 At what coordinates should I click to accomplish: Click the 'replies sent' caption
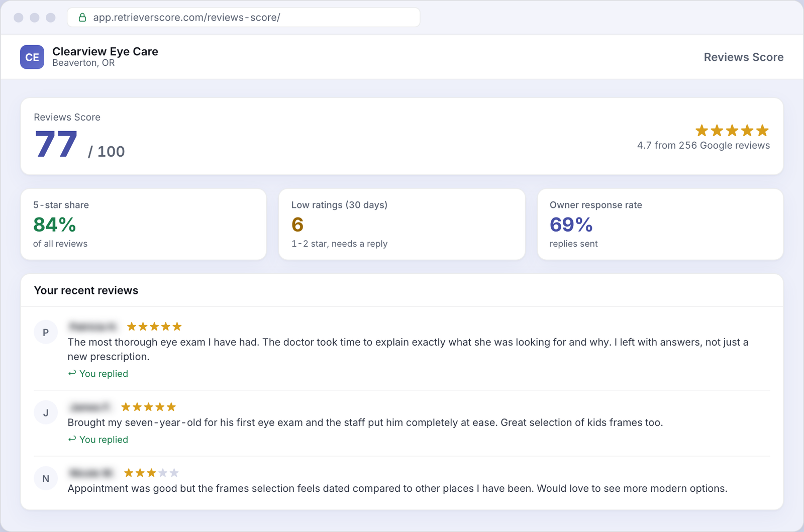click(x=574, y=244)
